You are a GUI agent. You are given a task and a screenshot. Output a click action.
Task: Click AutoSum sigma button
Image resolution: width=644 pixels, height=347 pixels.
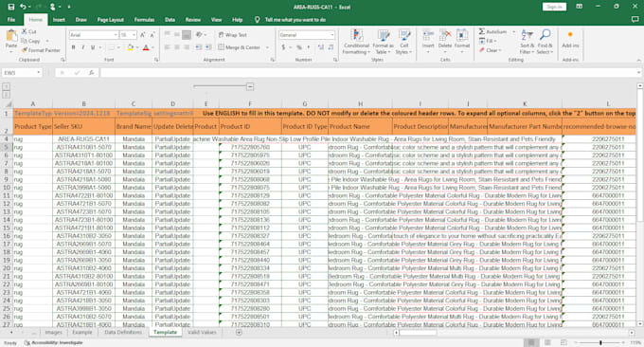tap(492, 31)
